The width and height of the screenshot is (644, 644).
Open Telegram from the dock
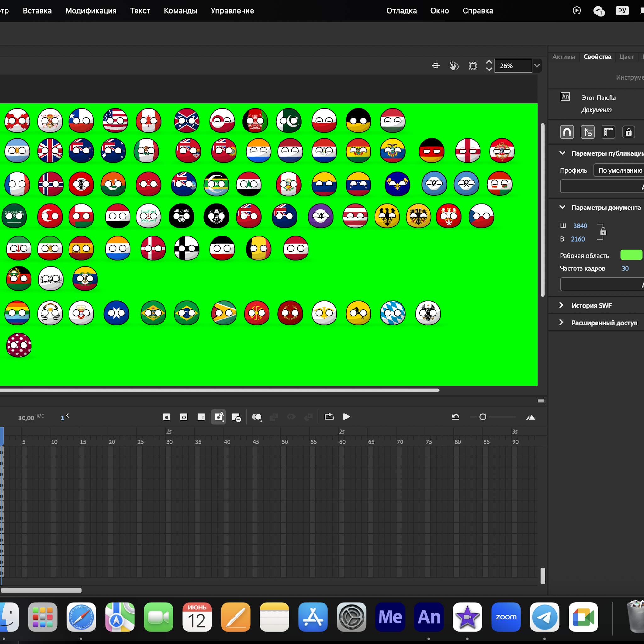pos(545,617)
